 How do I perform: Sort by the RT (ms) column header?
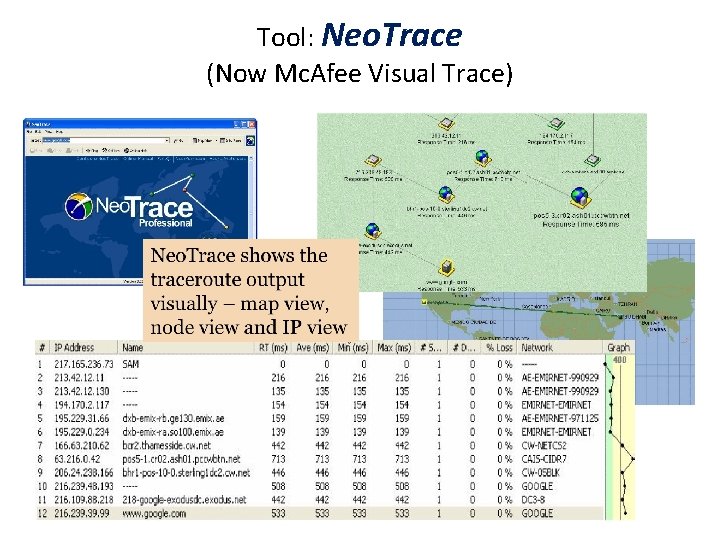[x=273, y=348]
